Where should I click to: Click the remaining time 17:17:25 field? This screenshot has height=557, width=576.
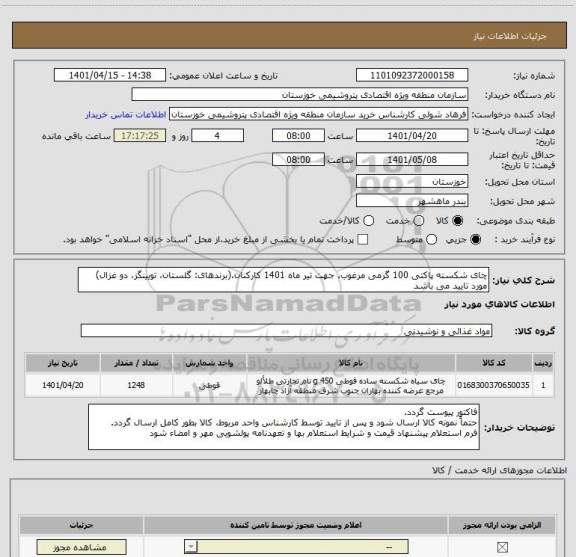tap(140, 136)
